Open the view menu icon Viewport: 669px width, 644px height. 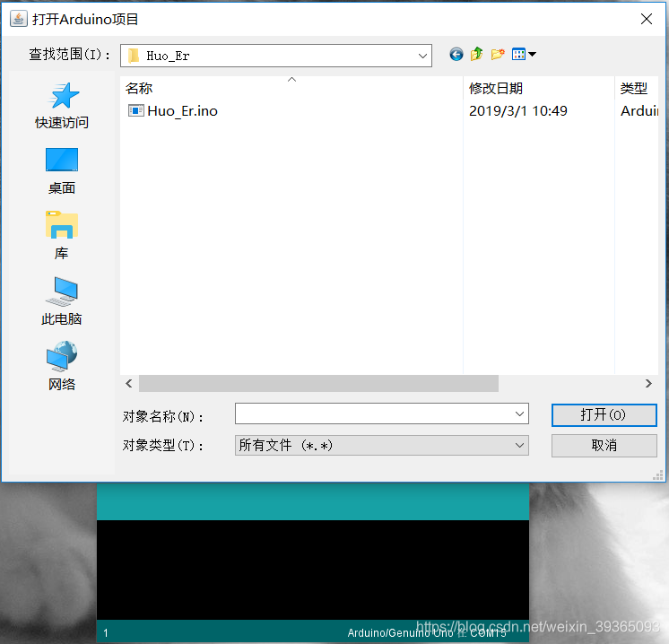click(524, 54)
